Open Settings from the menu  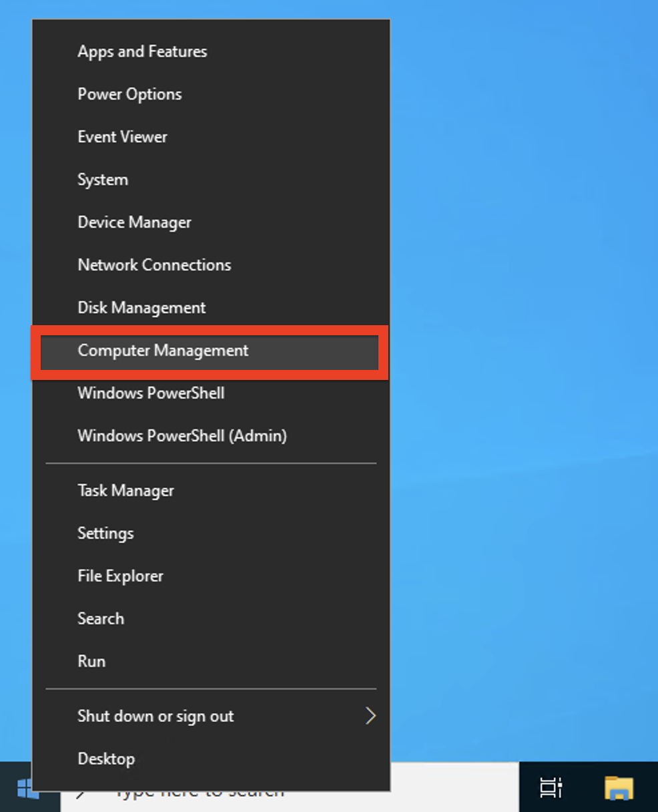tap(211, 534)
